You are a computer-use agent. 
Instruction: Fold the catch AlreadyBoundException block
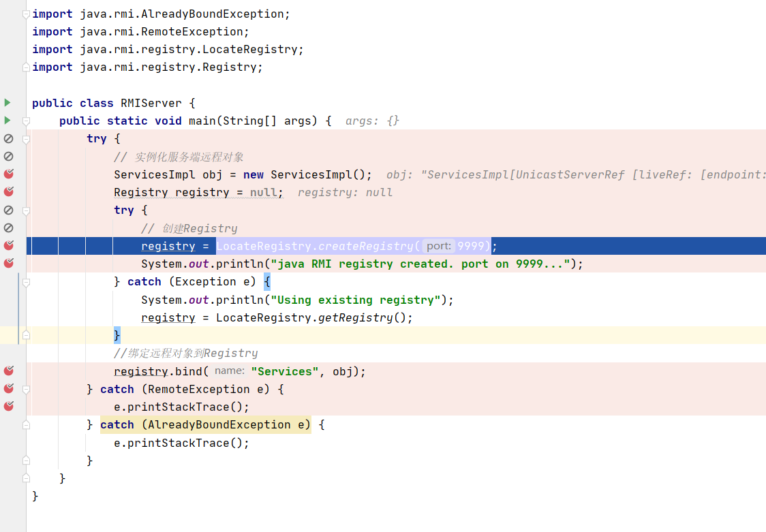point(26,425)
